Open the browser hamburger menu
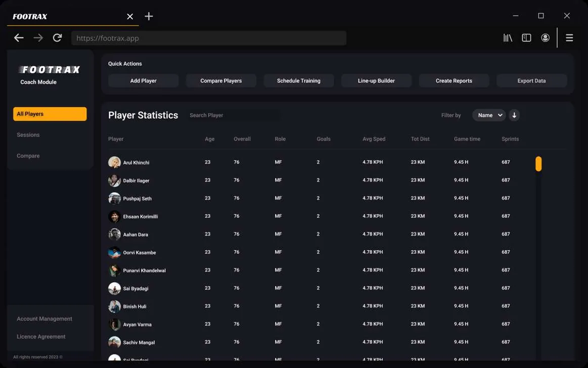The height and width of the screenshot is (368, 588). [569, 38]
